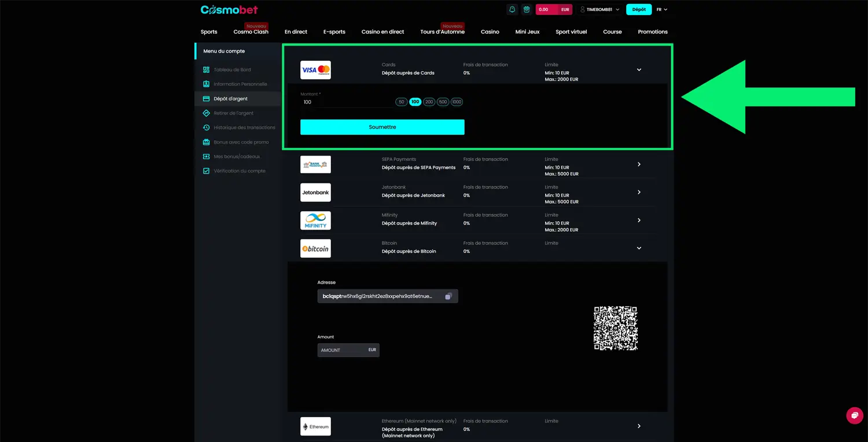Viewport: 868px width, 442px height.
Task: Expand the SEPA Payments row arrow
Action: [639, 164]
